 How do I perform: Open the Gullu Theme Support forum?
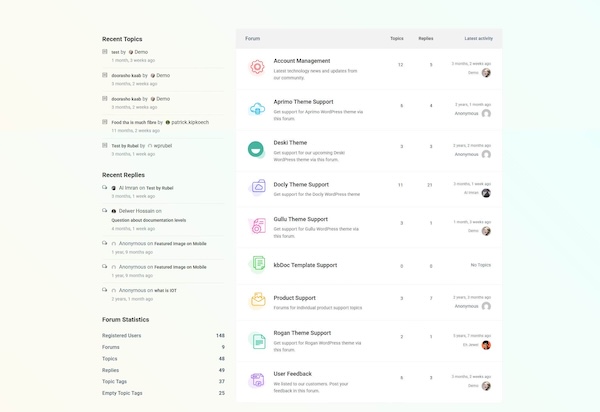point(300,219)
